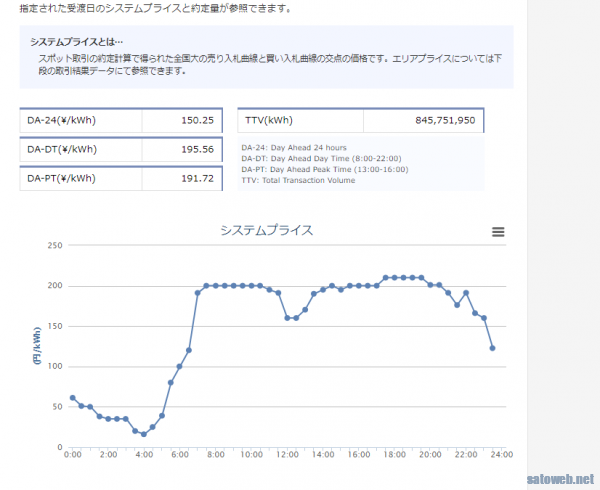Click the first data point at 0:00
600x490 pixels.
[72, 398]
